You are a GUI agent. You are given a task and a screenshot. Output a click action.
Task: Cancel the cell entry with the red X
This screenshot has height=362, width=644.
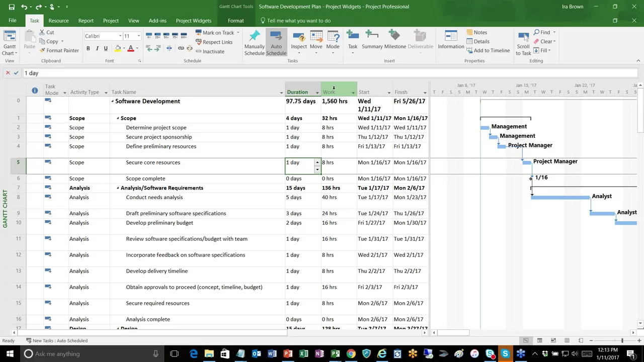click(8, 73)
